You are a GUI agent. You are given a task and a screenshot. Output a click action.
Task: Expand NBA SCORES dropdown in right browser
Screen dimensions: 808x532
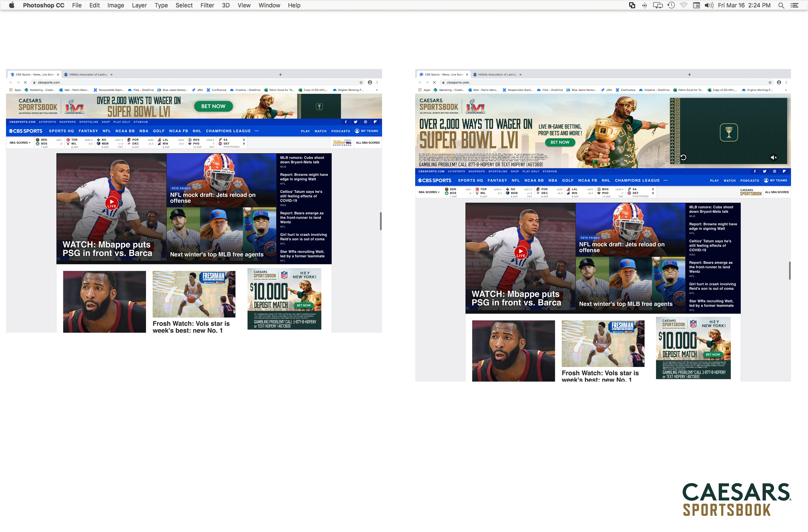point(429,192)
